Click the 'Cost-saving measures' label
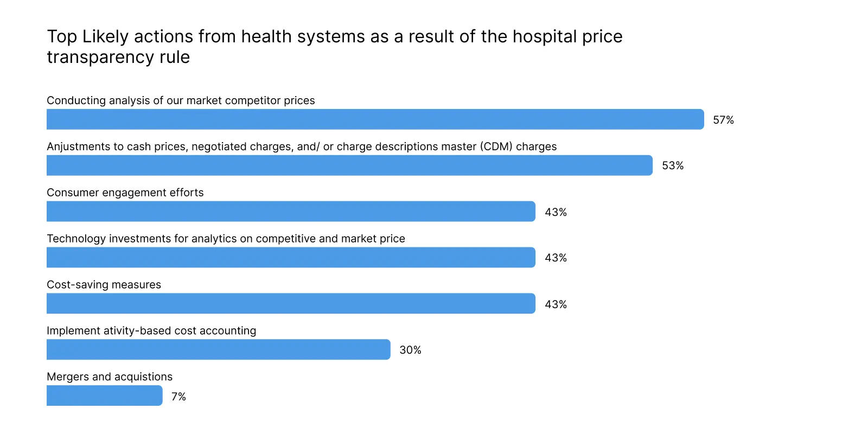 pos(104,285)
